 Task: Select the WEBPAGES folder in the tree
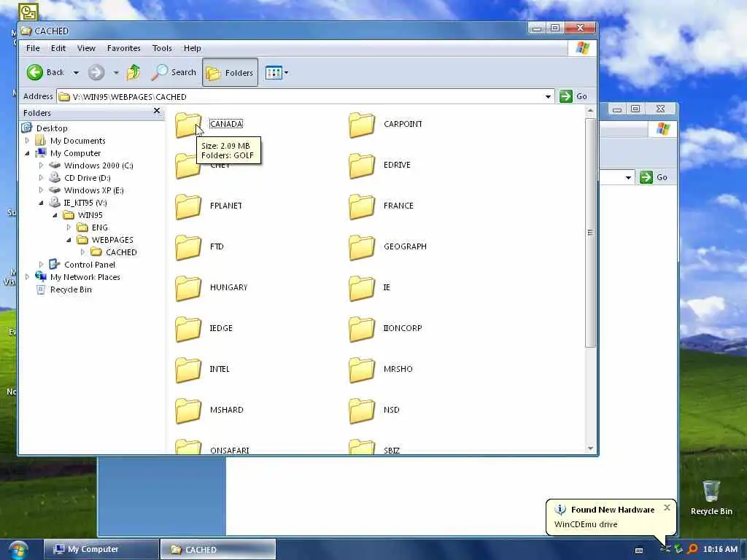coord(112,239)
